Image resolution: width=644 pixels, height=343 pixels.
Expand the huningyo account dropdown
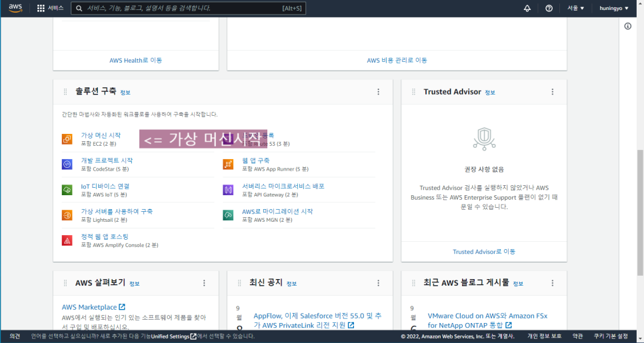[x=613, y=8]
